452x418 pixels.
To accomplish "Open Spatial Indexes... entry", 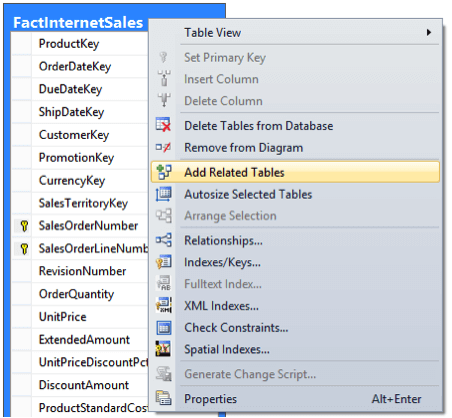I will (x=295, y=349).
